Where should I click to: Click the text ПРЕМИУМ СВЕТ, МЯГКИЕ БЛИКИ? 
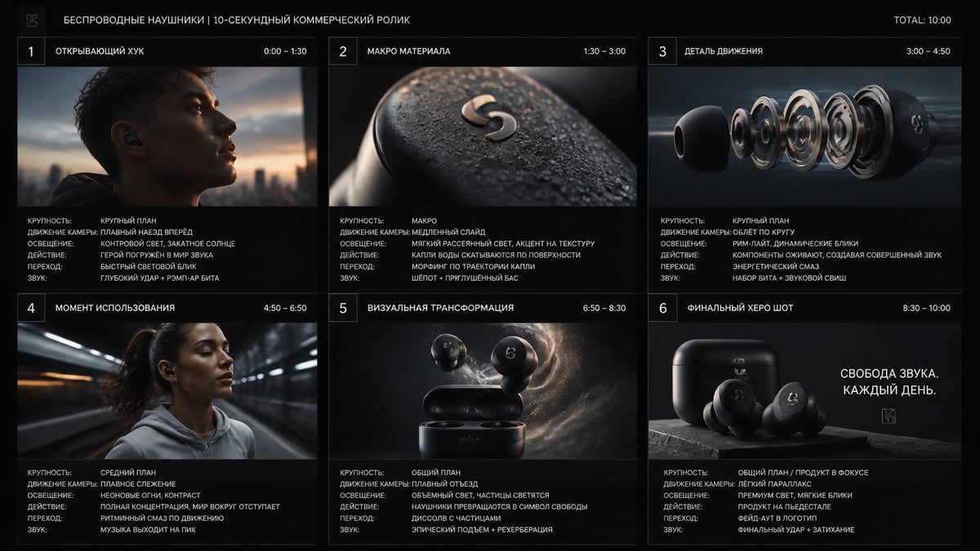[795, 495]
